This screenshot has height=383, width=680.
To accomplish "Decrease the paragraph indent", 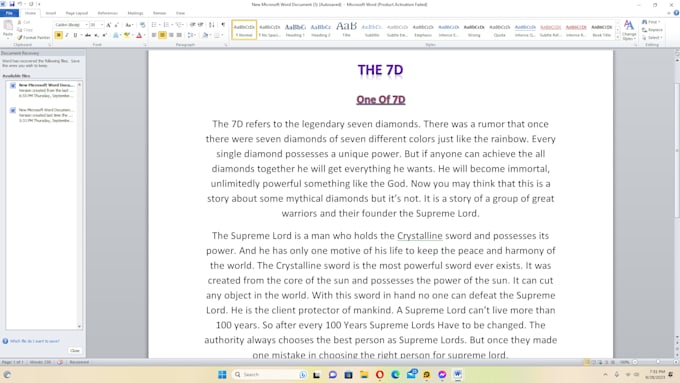I will 193,25.
